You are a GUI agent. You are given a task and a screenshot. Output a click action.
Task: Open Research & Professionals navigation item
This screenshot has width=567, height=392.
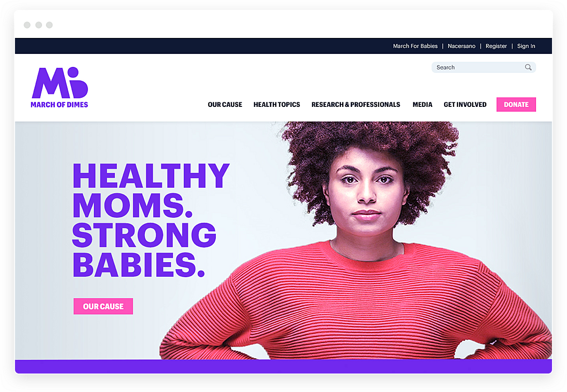pyautogui.click(x=356, y=104)
